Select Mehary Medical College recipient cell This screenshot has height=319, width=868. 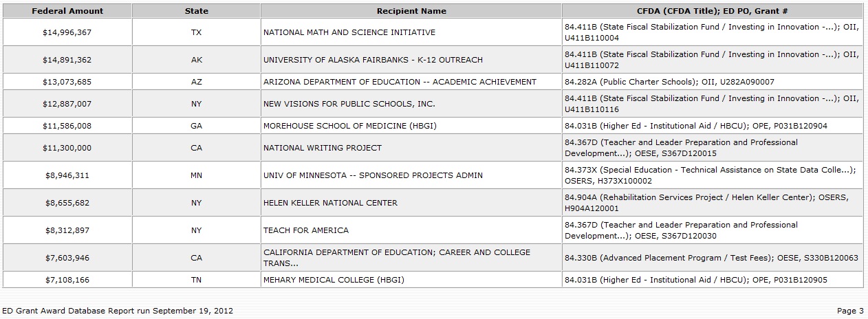[334, 280]
